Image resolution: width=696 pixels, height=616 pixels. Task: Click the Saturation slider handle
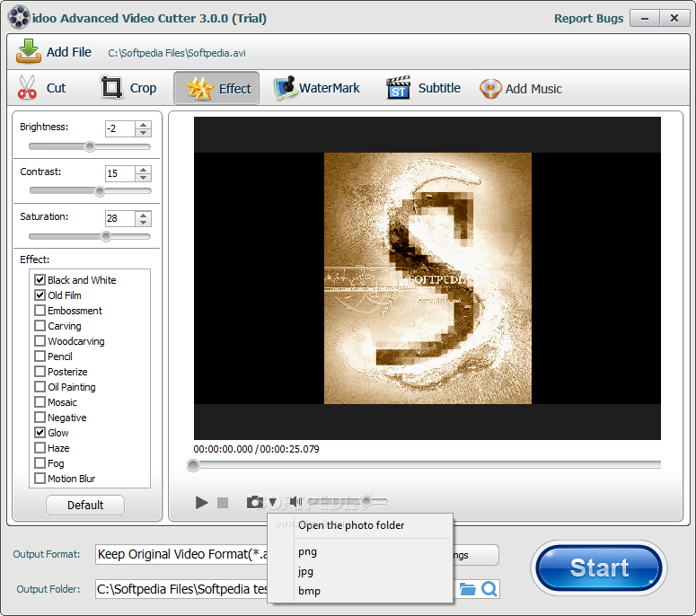[x=106, y=236]
